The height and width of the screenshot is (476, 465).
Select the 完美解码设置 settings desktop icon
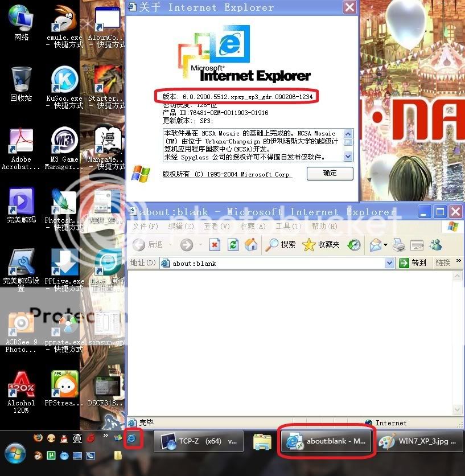pyautogui.click(x=21, y=270)
